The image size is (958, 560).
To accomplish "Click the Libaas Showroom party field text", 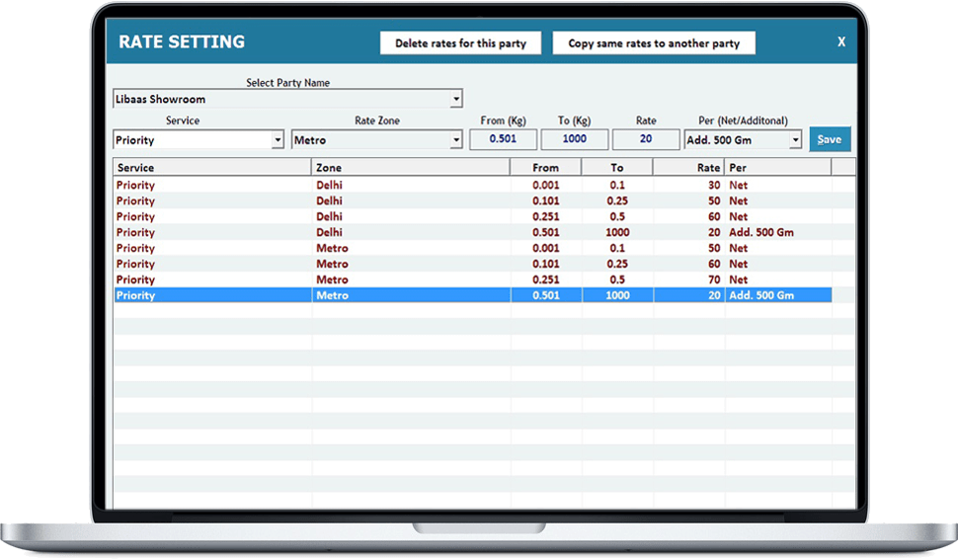I will [x=161, y=99].
